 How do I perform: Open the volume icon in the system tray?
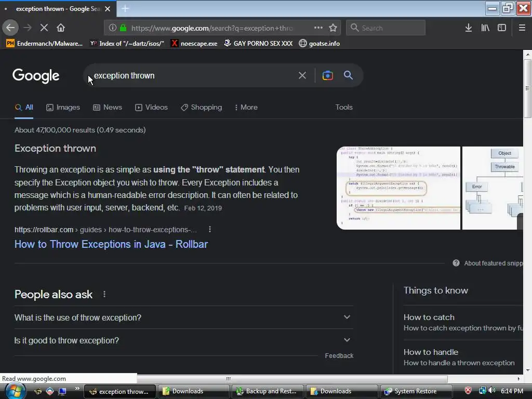pos(492,391)
